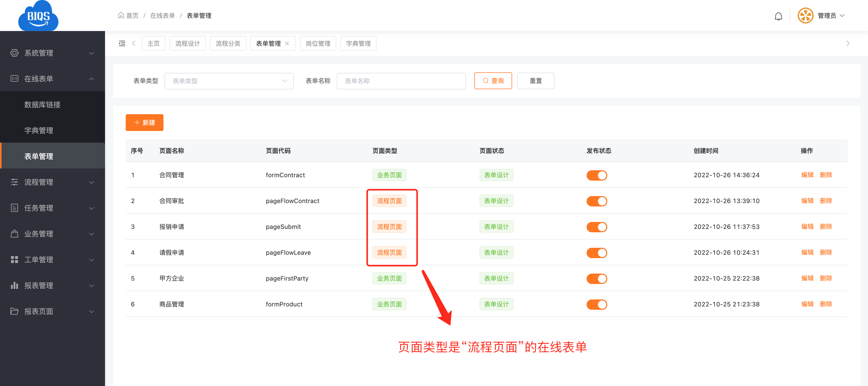
Task: Switch to the 主页 tab
Action: [153, 43]
